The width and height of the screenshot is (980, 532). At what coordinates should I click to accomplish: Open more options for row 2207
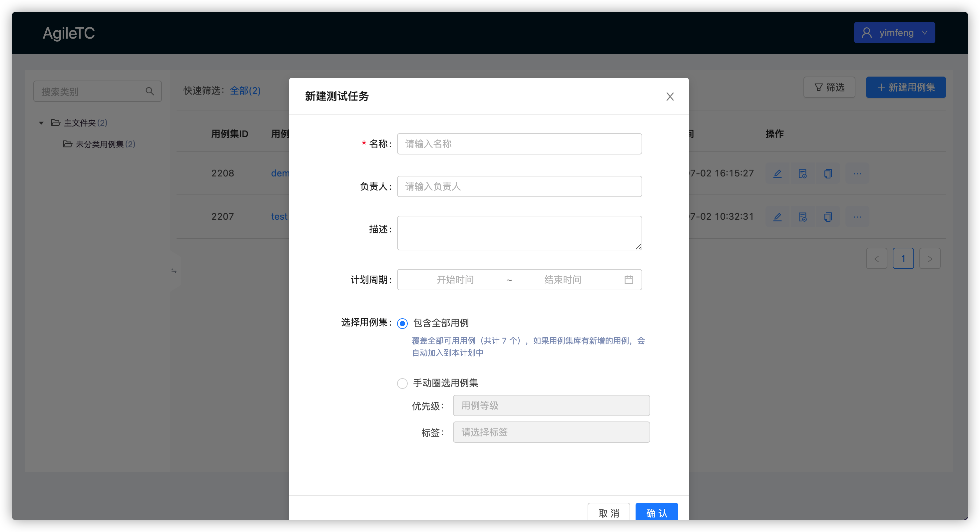coord(857,217)
